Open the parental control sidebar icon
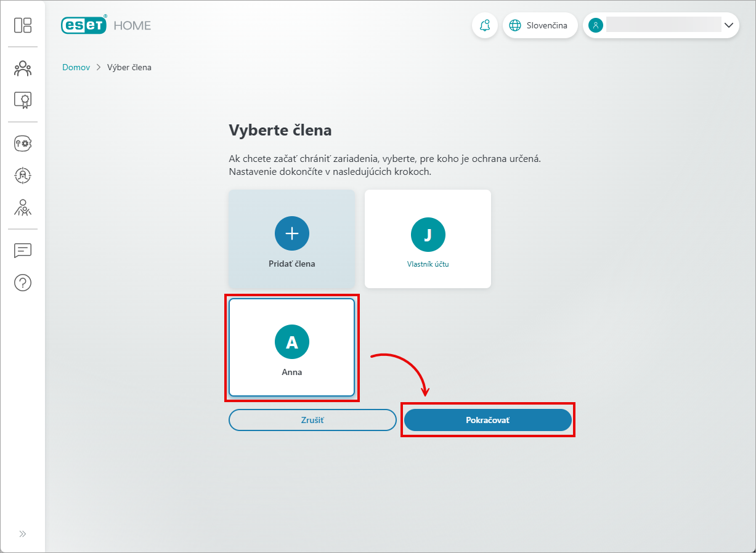 tap(23, 208)
